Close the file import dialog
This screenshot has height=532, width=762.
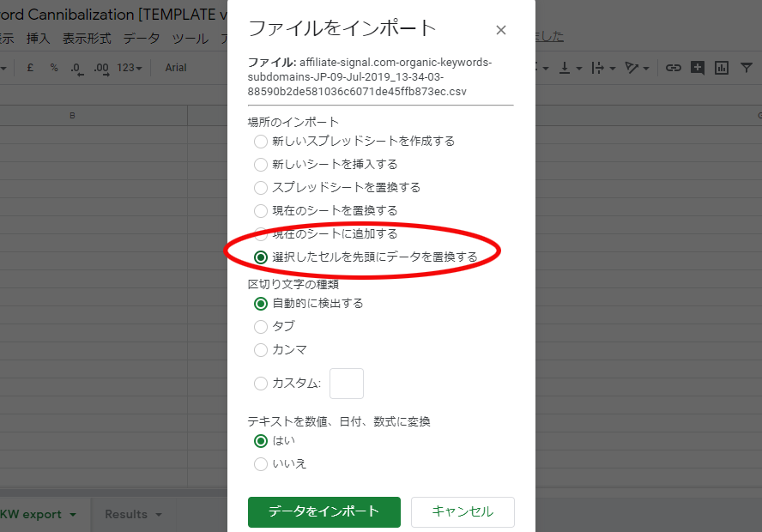501,30
